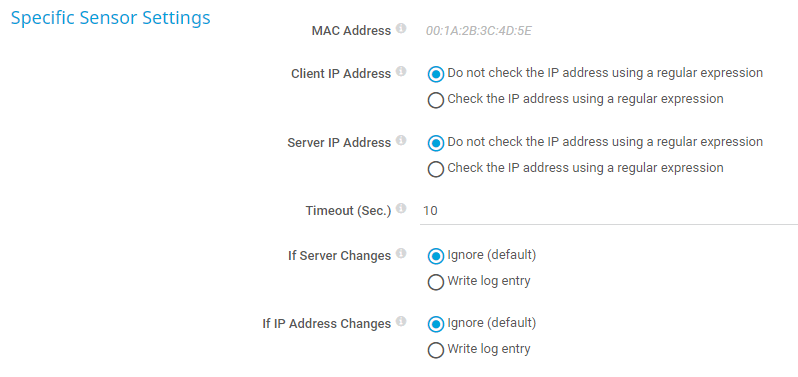Screen dimensions: 798x377
Task: Select Server IP 'Do not check' radio option
Action: point(436,143)
